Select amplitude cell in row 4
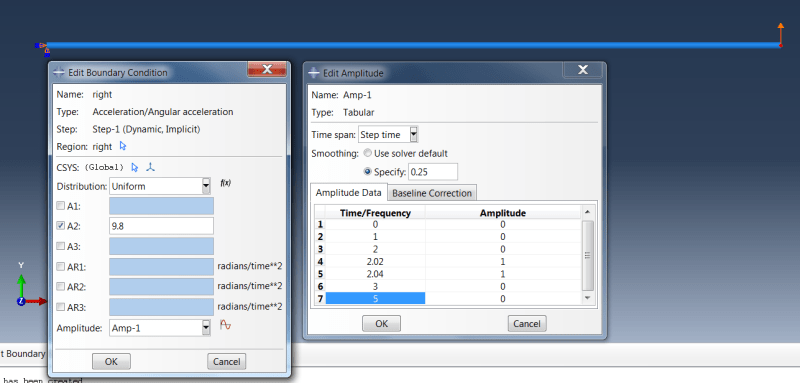 click(503, 262)
